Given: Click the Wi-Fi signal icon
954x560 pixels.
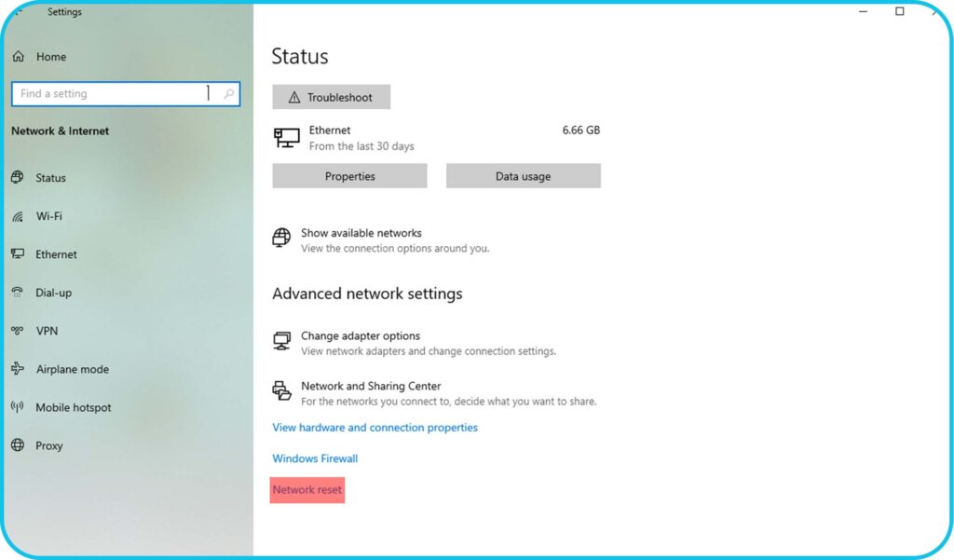Looking at the screenshot, I should (x=18, y=216).
